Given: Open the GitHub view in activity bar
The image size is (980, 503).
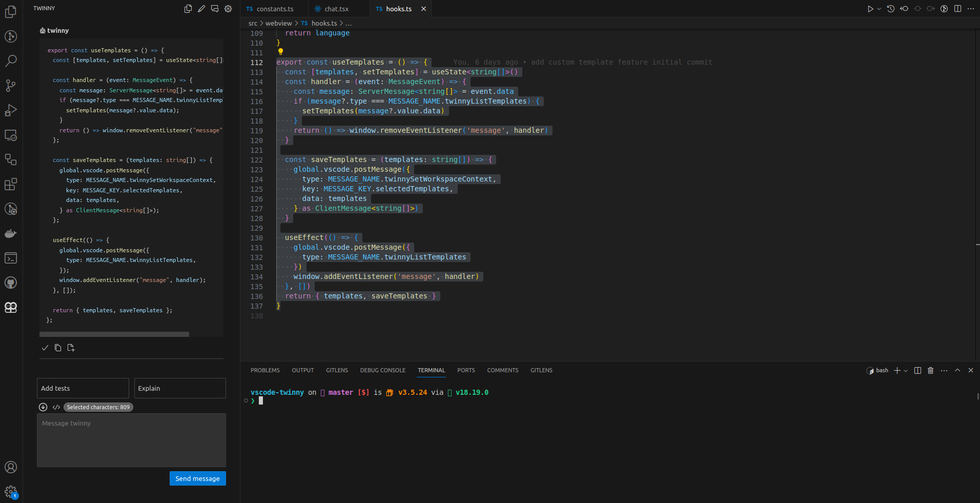Looking at the screenshot, I should [x=11, y=283].
